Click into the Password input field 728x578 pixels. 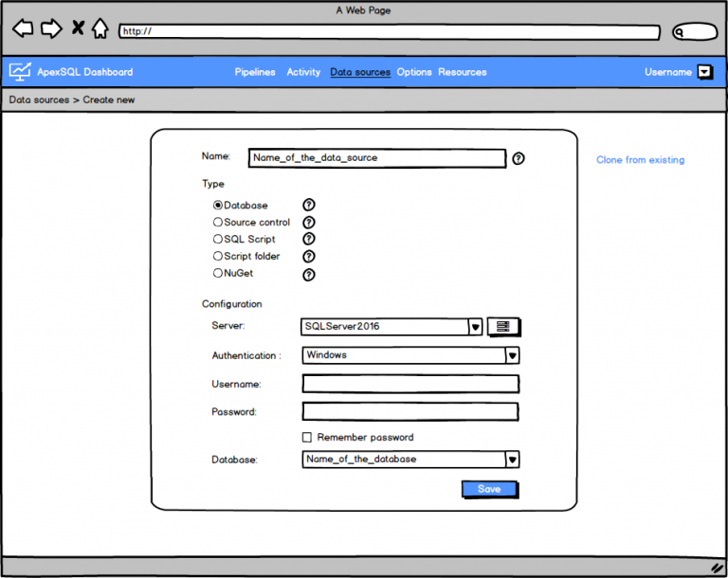tap(409, 412)
